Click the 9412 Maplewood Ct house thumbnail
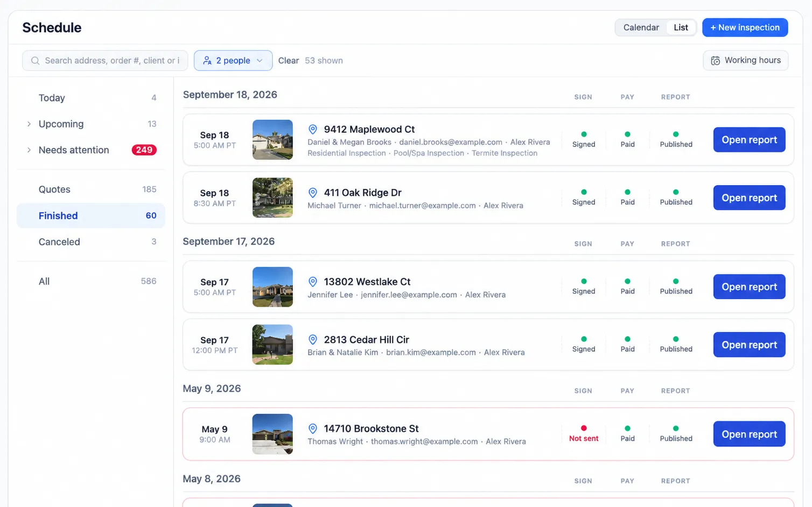 click(272, 140)
